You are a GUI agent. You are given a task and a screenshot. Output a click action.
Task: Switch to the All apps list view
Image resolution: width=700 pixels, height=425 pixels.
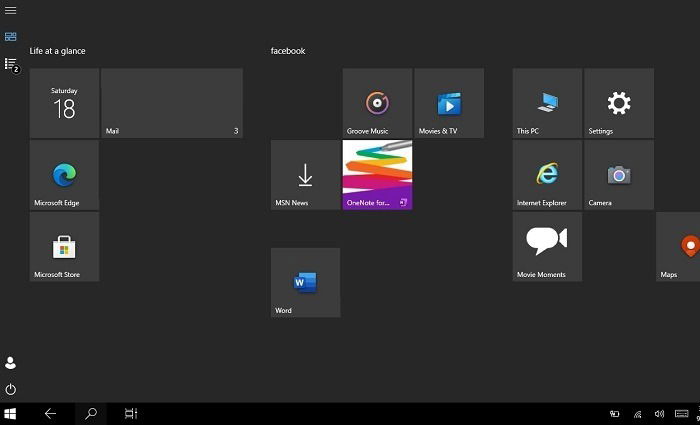pyautogui.click(x=11, y=64)
